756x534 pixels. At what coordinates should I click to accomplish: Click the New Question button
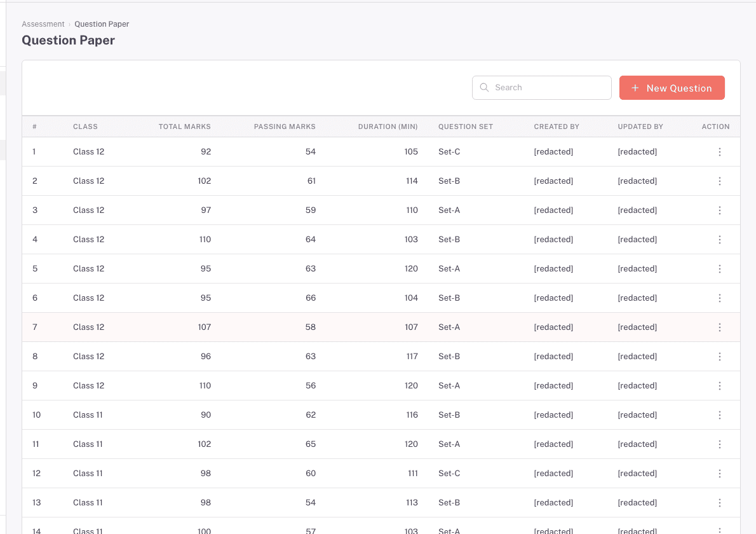click(x=672, y=88)
